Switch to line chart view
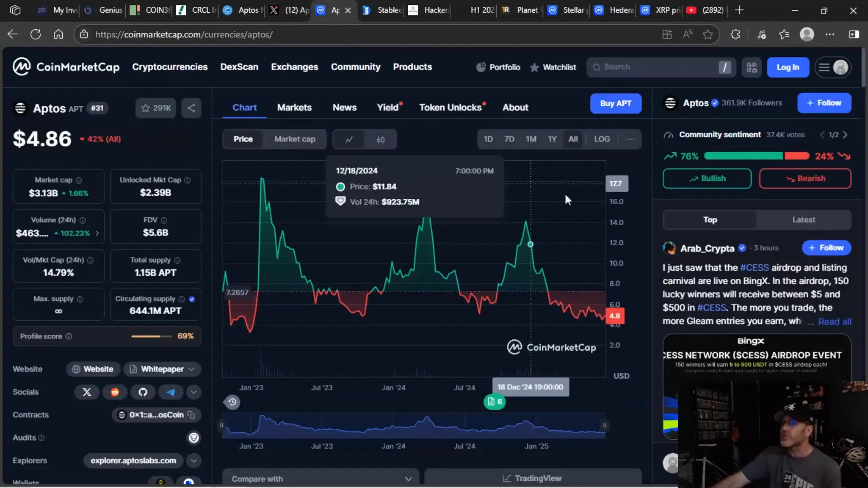 coord(349,139)
